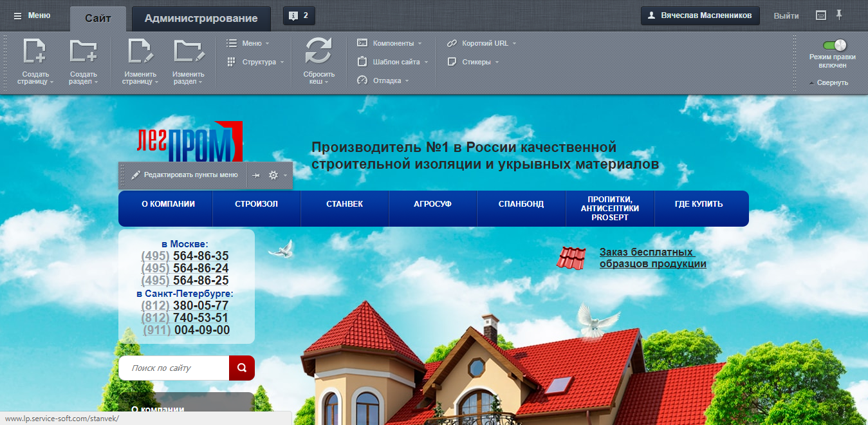Collapse the panel with Свернуть

click(x=829, y=82)
